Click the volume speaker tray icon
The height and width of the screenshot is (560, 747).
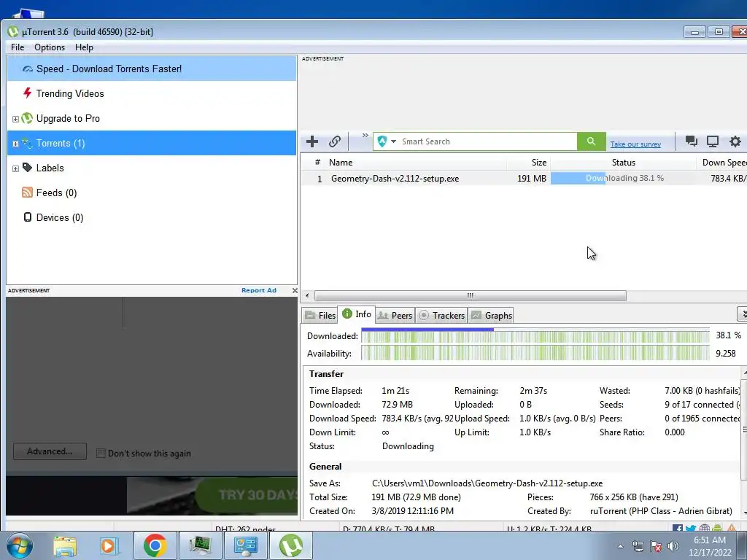pyautogui.click(x=673, y=546)
